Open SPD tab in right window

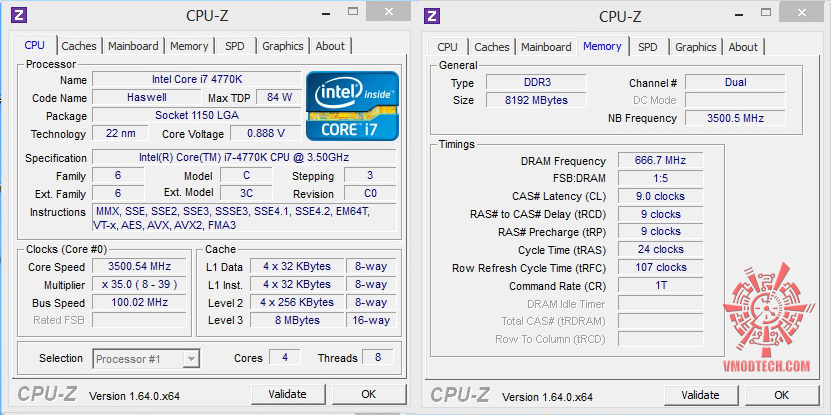click(647, 47)
